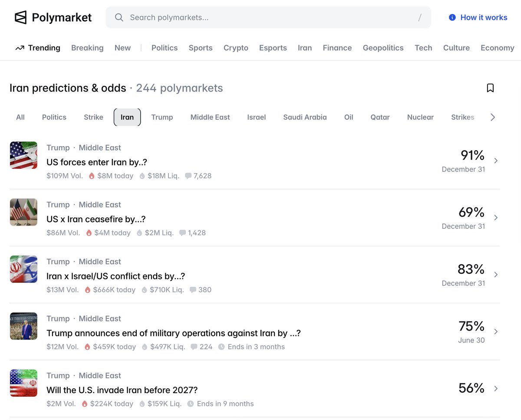Click liquidity drop icon beside $497K Liq.

click(x=145, y=347)
